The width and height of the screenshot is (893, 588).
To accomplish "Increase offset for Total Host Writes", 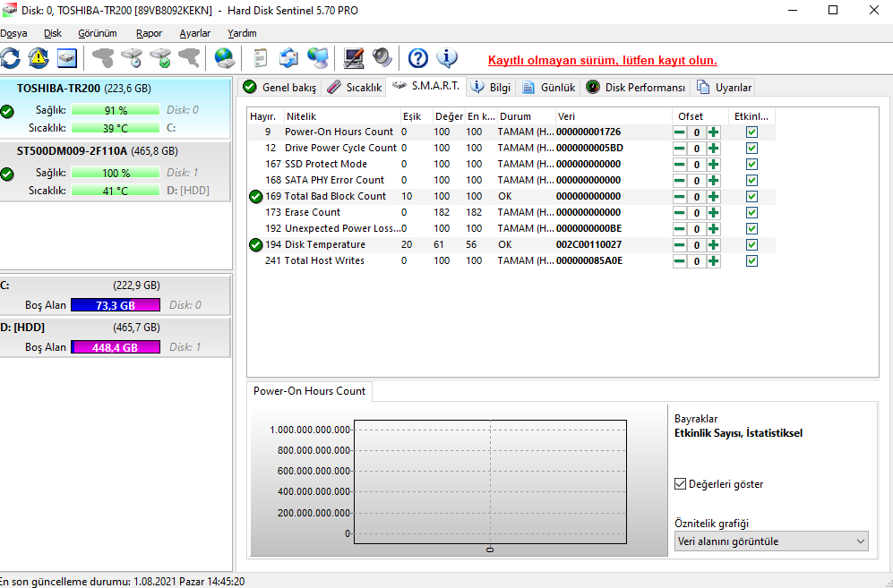I will tap(714, 261).
